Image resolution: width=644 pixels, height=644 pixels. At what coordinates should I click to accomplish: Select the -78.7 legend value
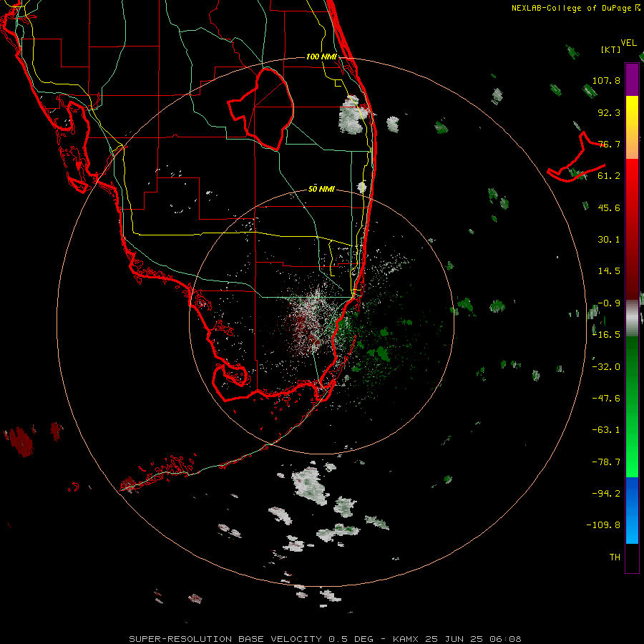point(606,462)
